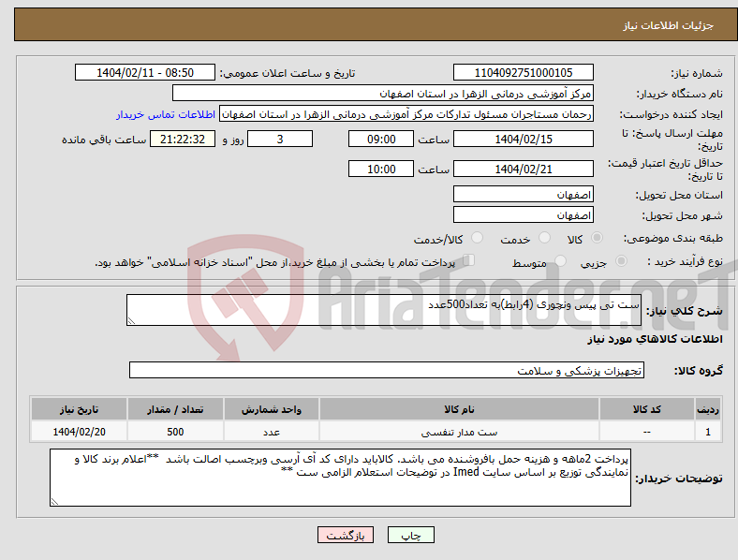This screenshot has height=560, width=738.
Task: Select the خدمت radio button
Action: (x=544, y=238)
